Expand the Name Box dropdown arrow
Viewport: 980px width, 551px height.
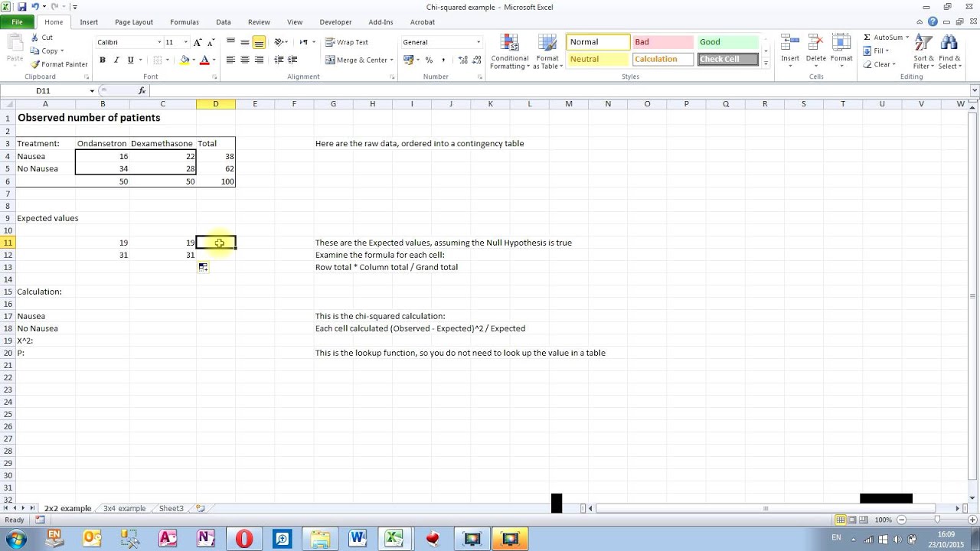[92, 91]
